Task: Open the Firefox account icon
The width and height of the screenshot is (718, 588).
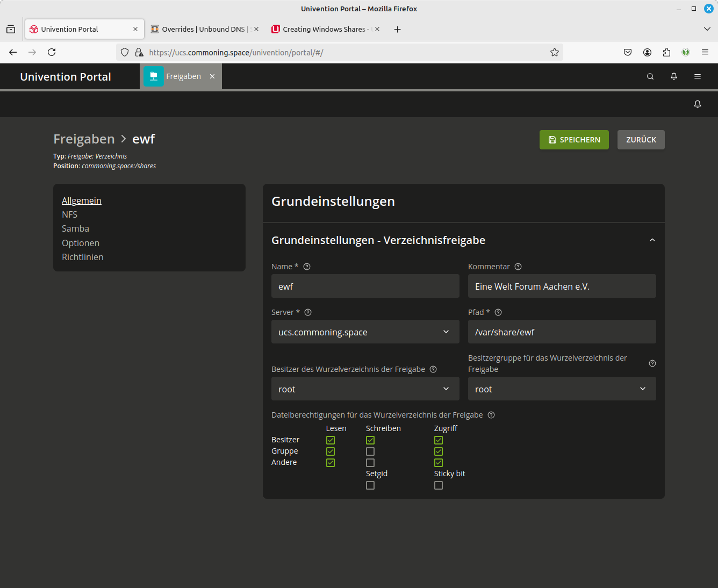Action: [647, 52]
